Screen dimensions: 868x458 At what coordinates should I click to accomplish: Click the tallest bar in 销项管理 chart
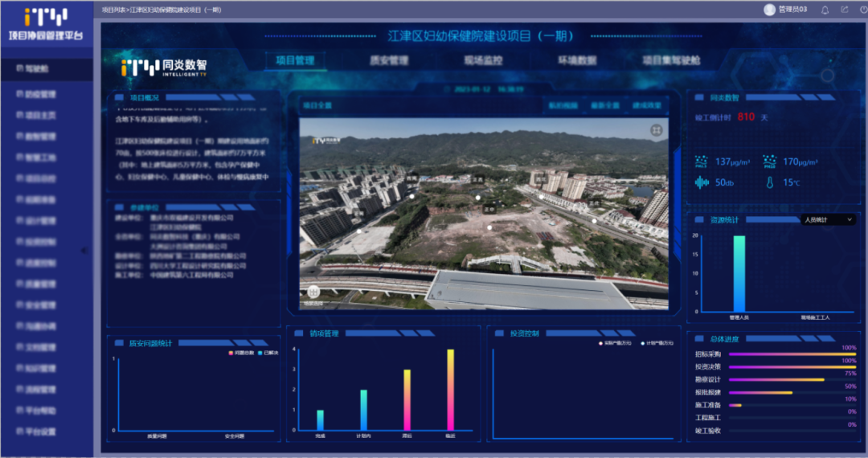pyautogui.click(x=451, y=390)
